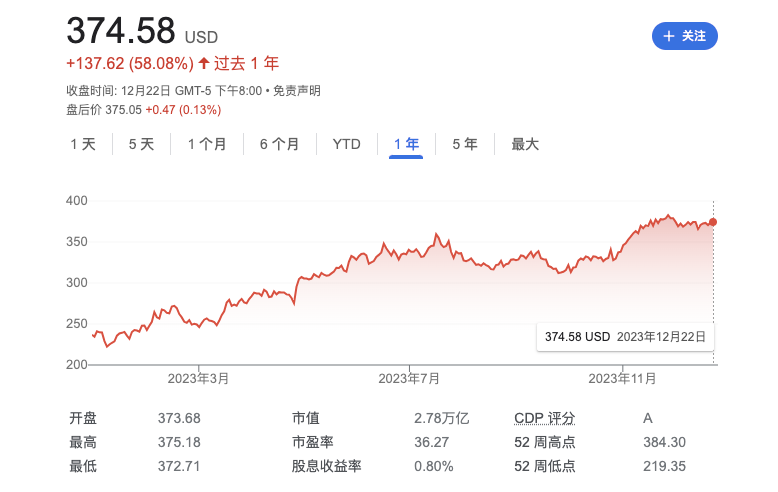This screenshot has height=492, width=778.
Task: Click the chart line above 2023年11月
Action: click(x=622, y=248)
